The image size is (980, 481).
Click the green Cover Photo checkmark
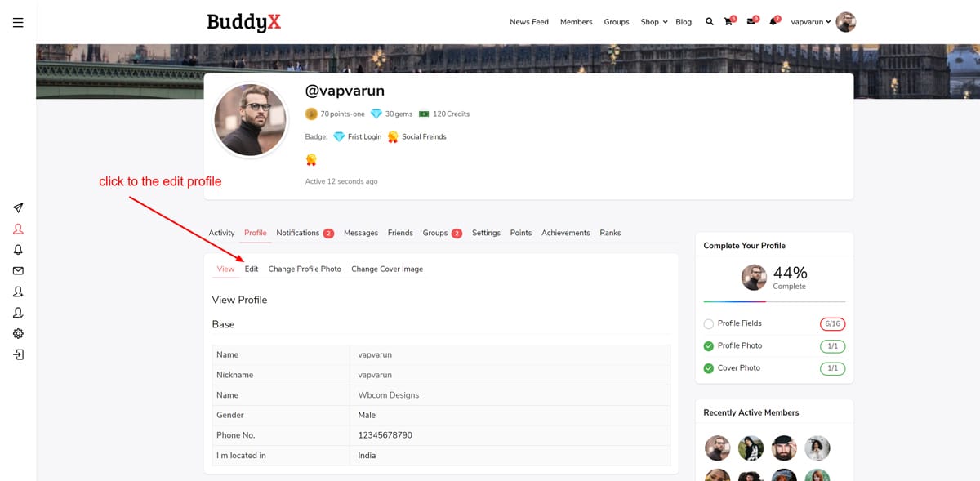click(x=708, y=368)
